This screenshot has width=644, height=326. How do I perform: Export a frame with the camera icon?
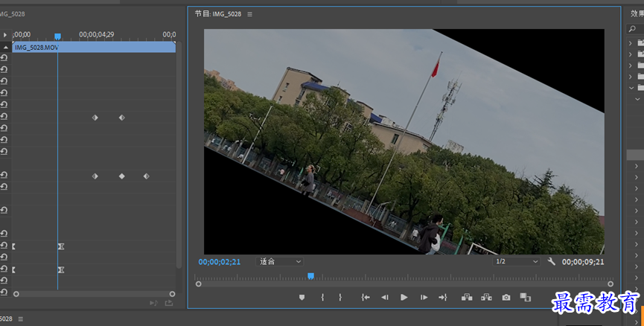coord(506,297)
